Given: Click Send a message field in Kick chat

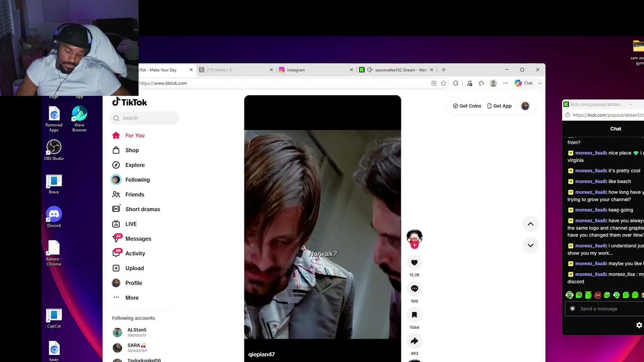Looking at the screenshot, I should click(x=605, y=309).
